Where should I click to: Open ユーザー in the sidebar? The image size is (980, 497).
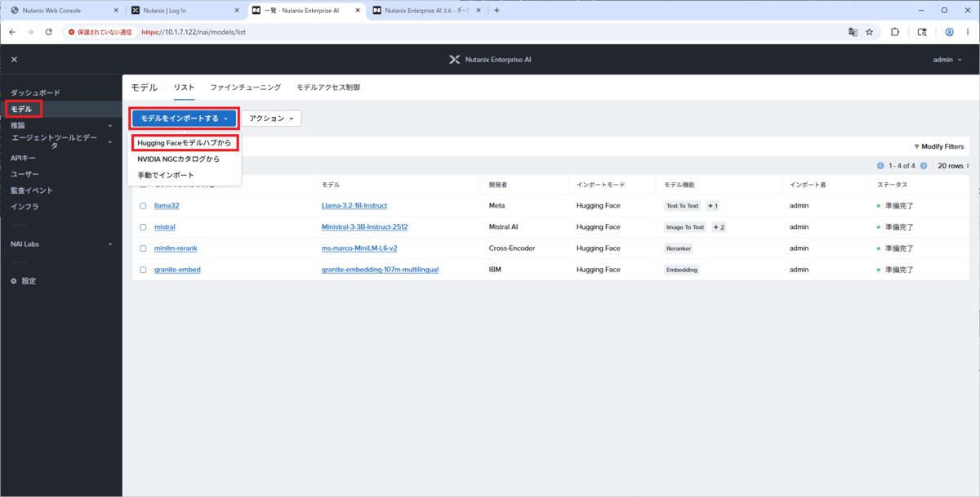24,174
